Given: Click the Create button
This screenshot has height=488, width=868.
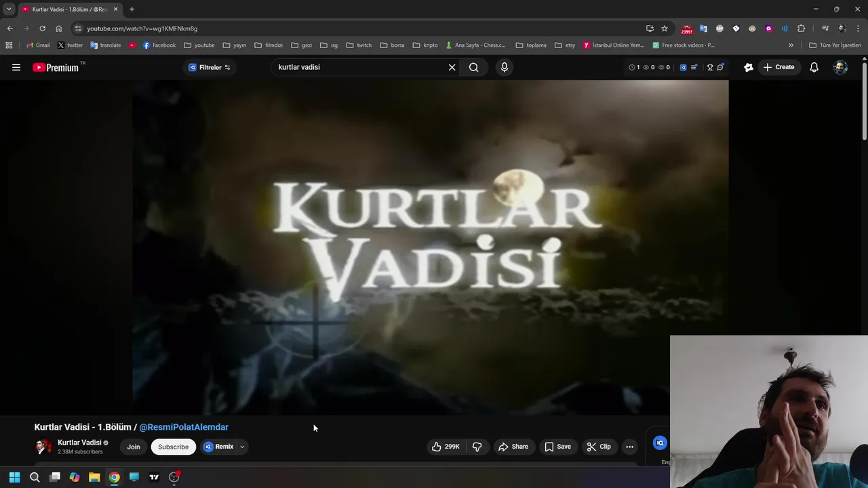Looking at the screenshot, I should [778, 67].
